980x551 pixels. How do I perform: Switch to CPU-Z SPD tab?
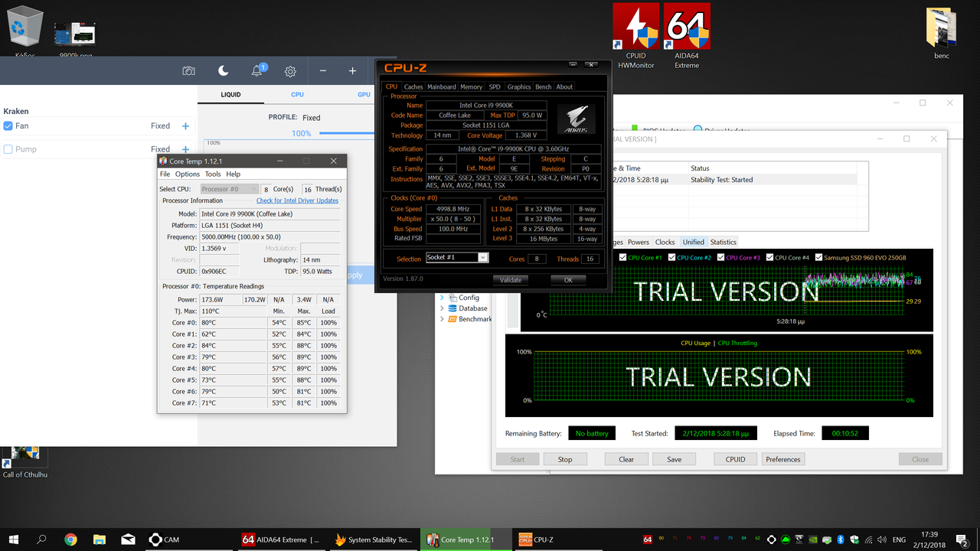click(495, 86)
